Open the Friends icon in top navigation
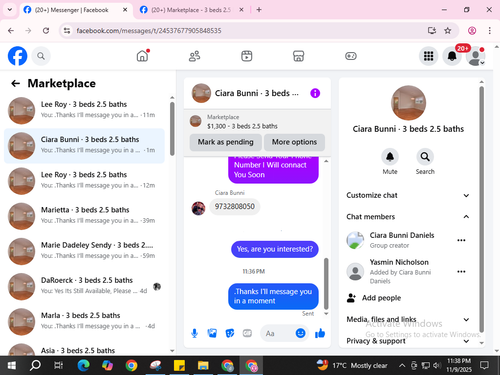The image size is (500, 375). 194,56
